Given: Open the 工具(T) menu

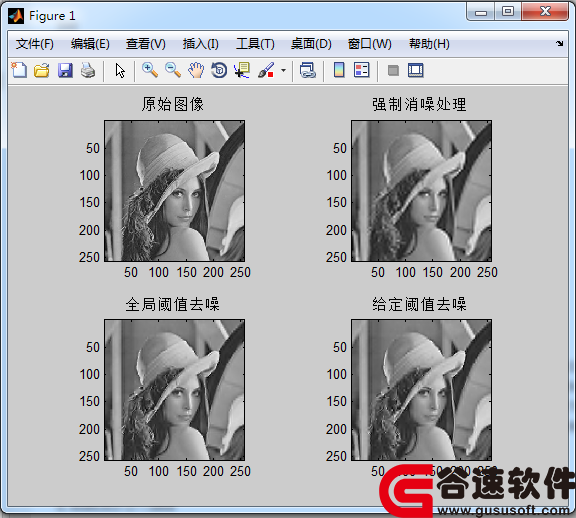Looking at the screenshot, I should (255, 44).
